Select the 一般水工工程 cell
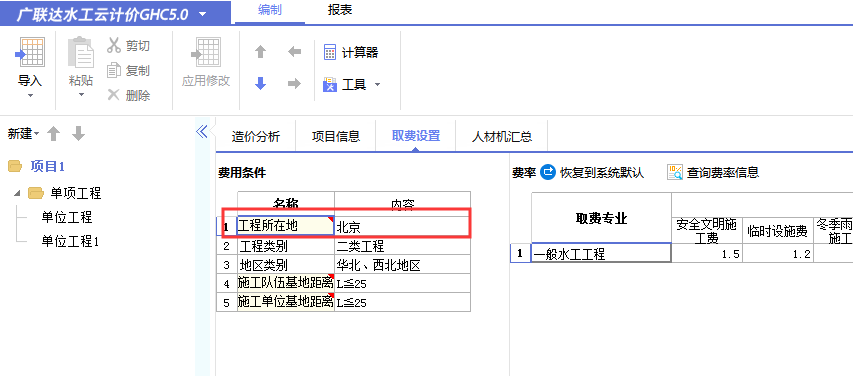Viewport: 853px width, 376px height. pyautogui.click(x=601, y=253)
